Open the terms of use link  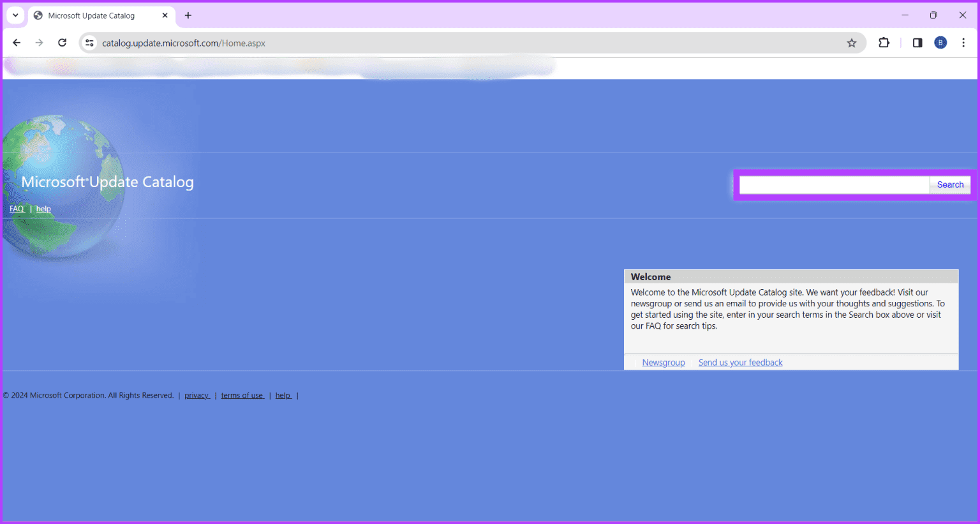(x=242, y=396)
